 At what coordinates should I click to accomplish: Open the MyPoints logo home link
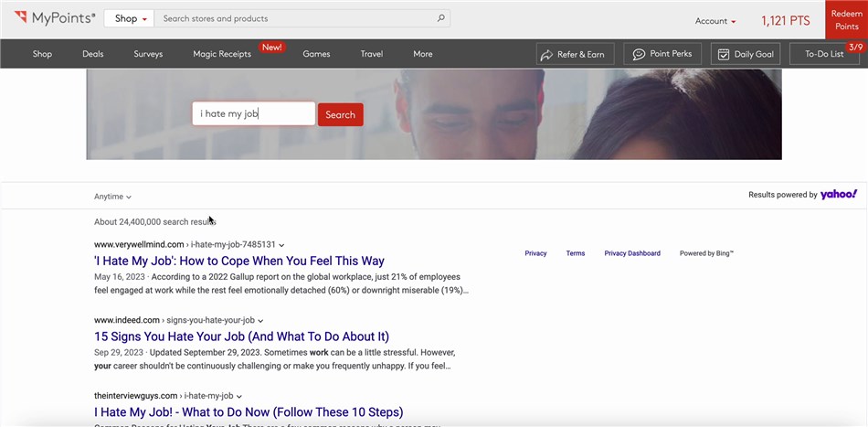(55, 18)
